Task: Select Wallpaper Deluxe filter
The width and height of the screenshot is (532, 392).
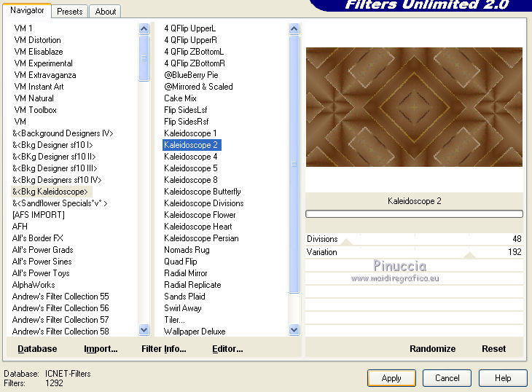Action: click(195, 332)
